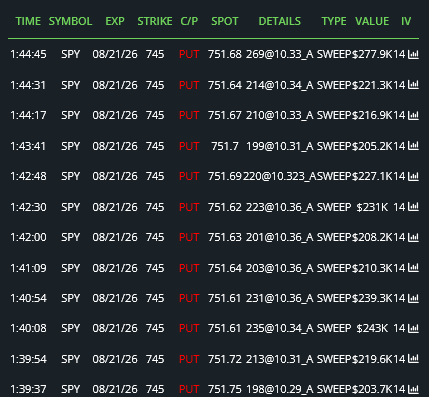This screenshot has width=429, height=397.
Task: Click details 213@10.31_A
Action: click(280, 359)
